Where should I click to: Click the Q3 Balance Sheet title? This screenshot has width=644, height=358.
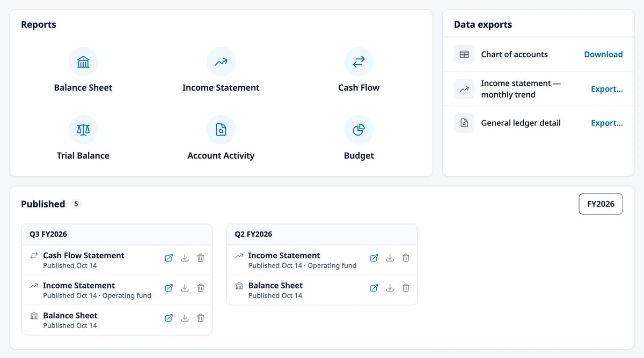tap(70, 316)
